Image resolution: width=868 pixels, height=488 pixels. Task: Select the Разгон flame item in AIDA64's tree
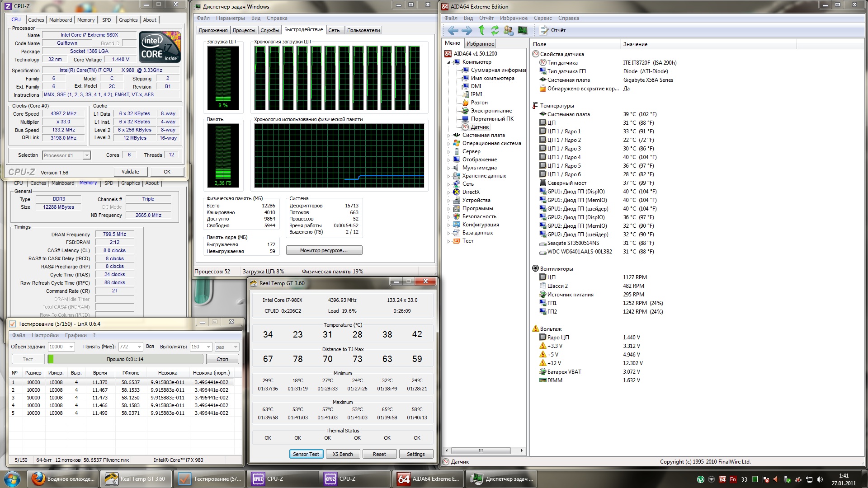tap(475, 103)
